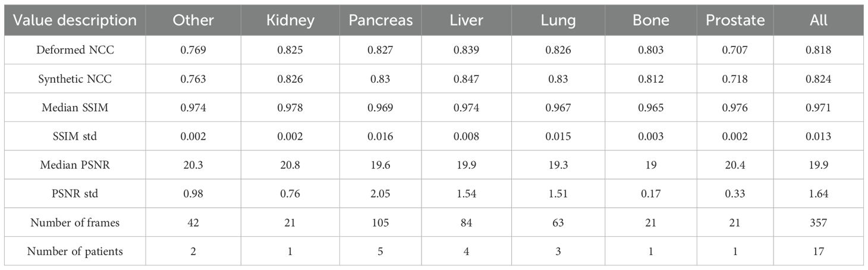Click the Value description column header
The image size is (868, 270).
tap(75, 20)
